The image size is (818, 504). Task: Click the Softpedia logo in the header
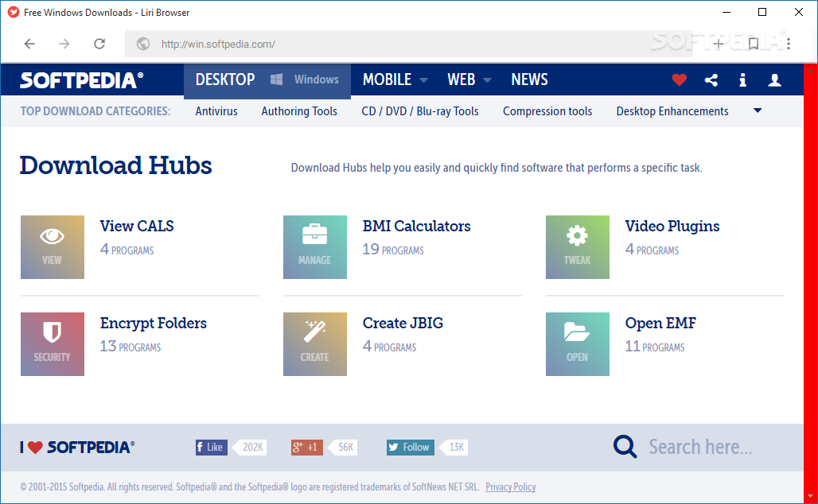tap(81, 80)
